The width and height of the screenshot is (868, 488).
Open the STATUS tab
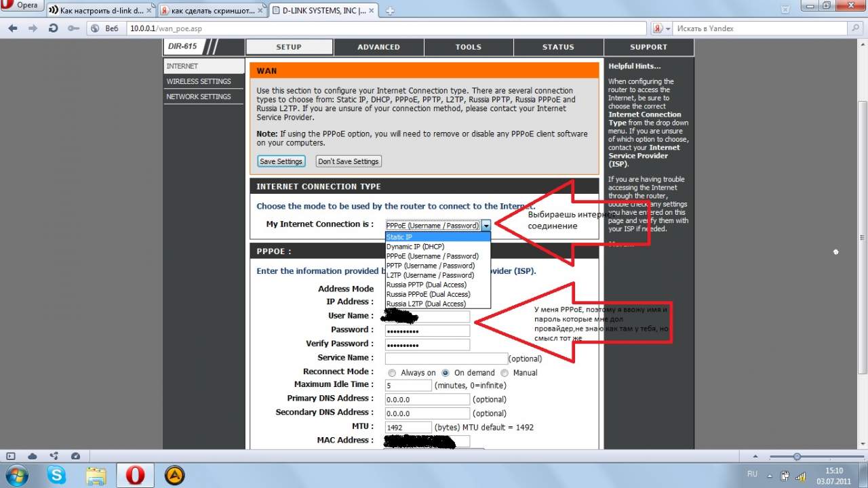pyautogui.click(x=558, y=47)
